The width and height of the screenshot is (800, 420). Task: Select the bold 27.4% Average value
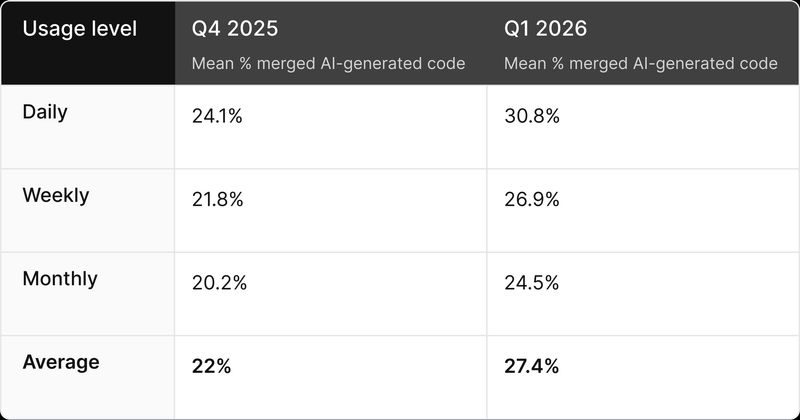(x=531, y=367)
